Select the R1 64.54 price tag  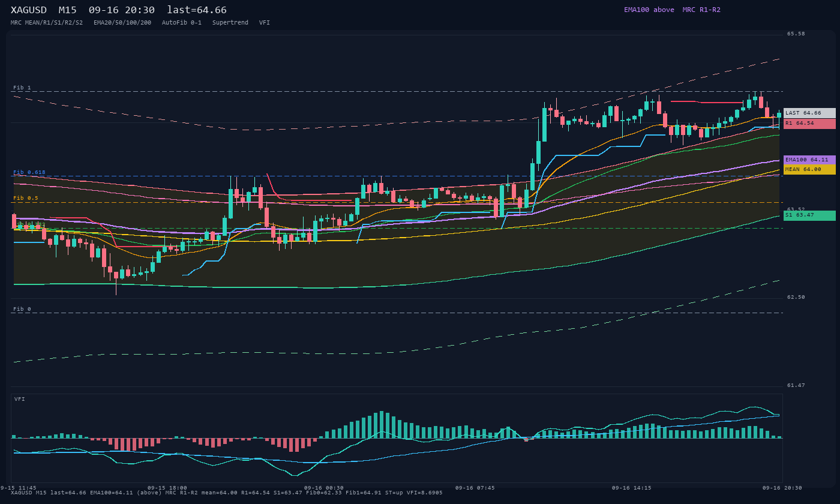pos(809,124)
